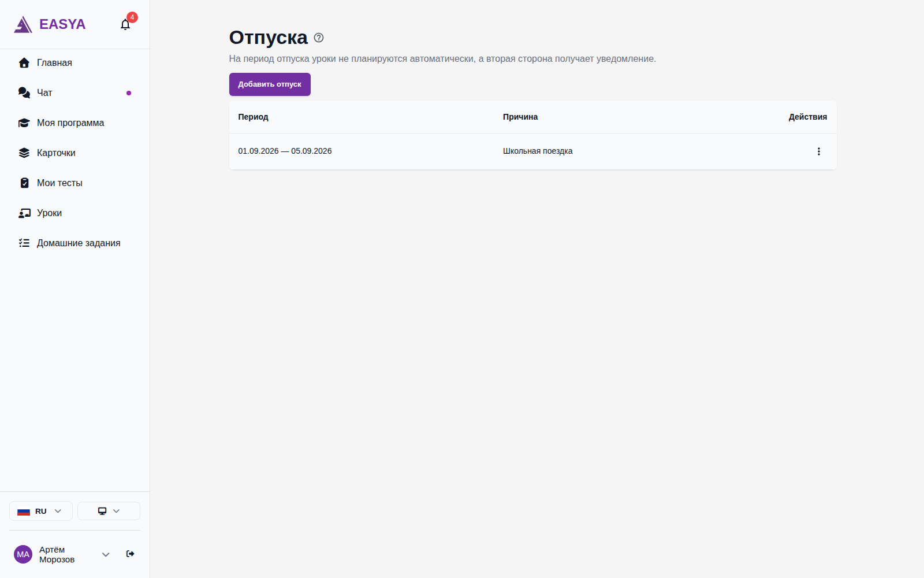This screenshot has height=578, width=924.
Task: Click Добавить отпуск button
Action: (270, 84)
